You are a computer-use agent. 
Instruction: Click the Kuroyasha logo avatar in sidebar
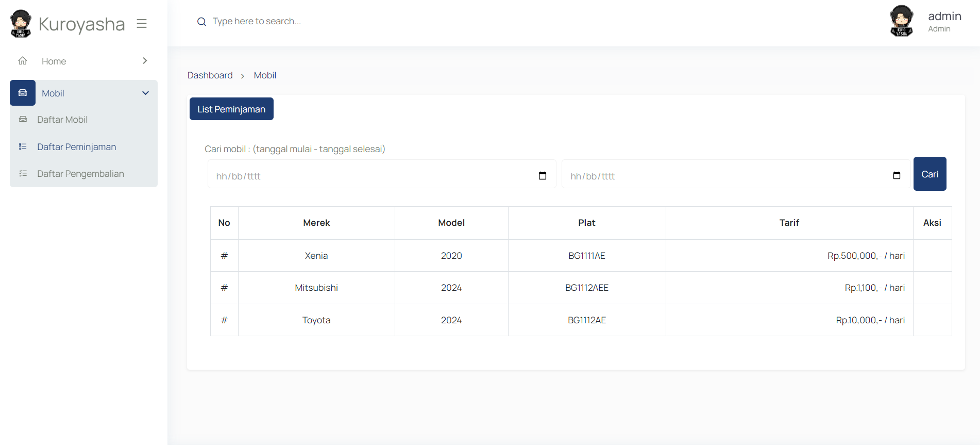point(21,24)
